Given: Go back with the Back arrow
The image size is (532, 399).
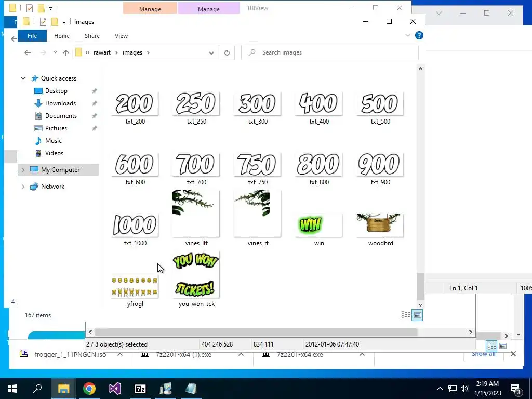Looking at the screenshot, I should (28, 52).
